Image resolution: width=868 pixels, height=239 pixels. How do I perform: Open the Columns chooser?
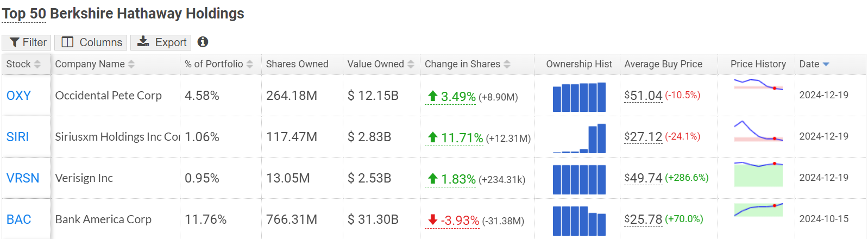[91, 42]
